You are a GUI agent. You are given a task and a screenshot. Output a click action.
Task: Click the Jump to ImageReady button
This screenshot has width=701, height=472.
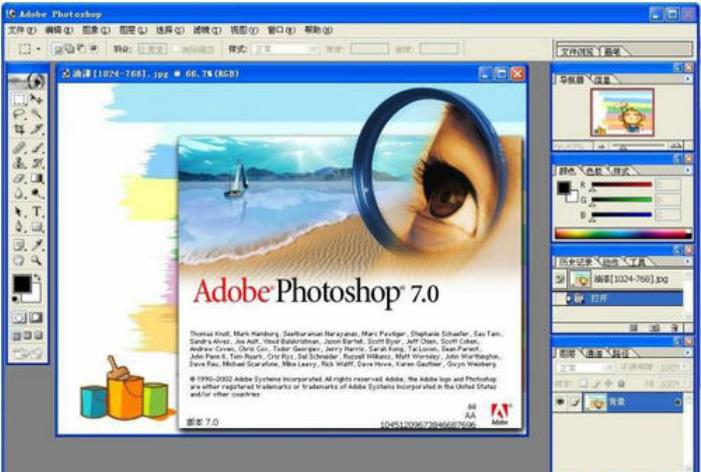[x=28, y=354]
